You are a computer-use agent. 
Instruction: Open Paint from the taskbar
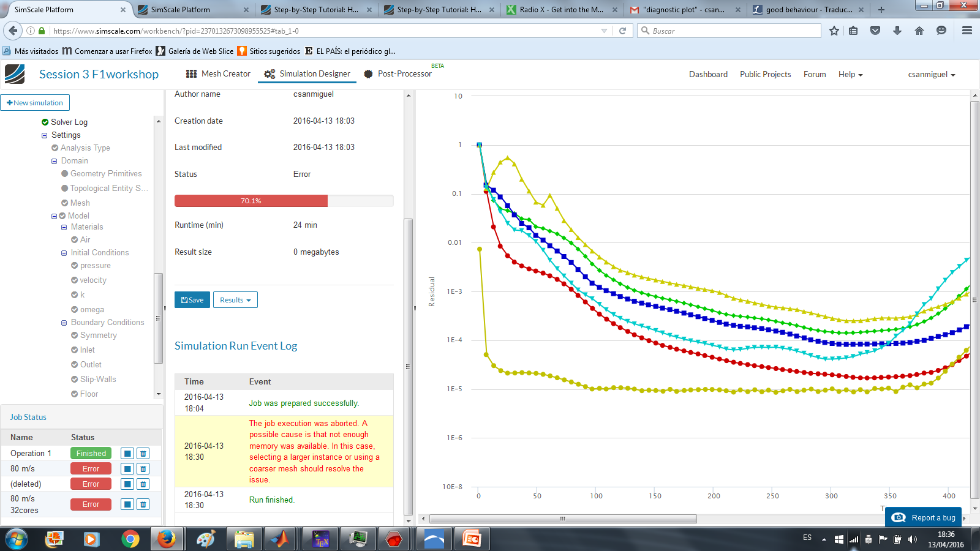pyautogui.click(x=205, y=539)
